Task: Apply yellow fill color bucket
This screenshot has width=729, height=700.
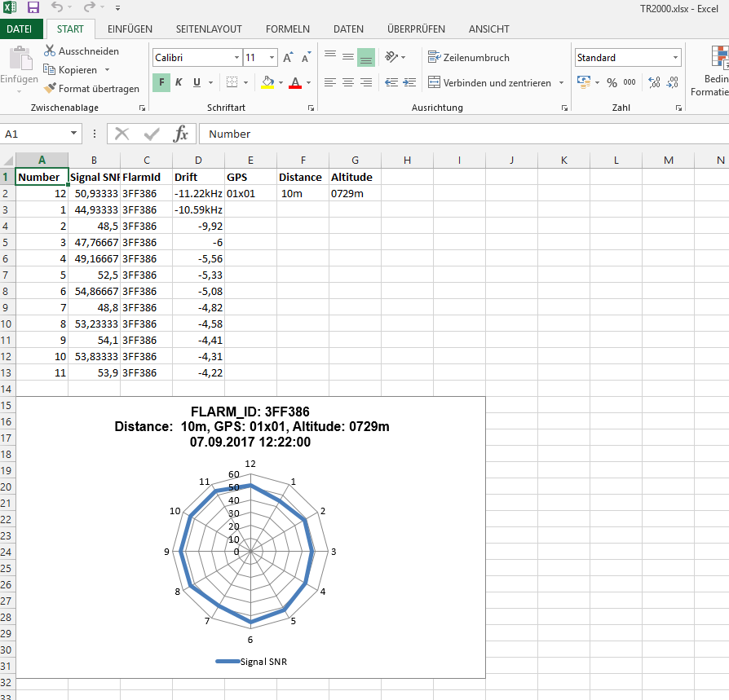Action: [x=267, y=82]
